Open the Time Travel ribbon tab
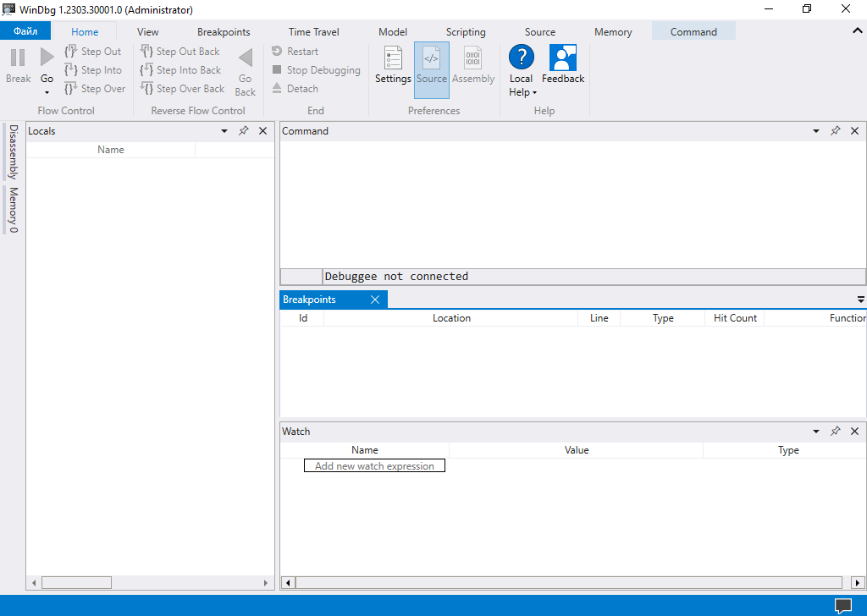Image resolution: width=867 pixels, height=616 pixels. point(313,32)
